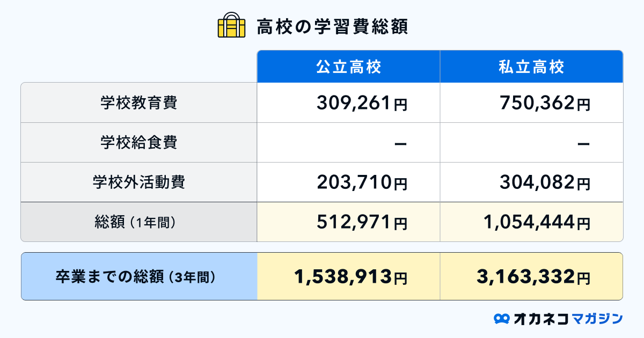Click the dash in private 学校給食費 cell
The image size is (644, 338).
(583, 143)
